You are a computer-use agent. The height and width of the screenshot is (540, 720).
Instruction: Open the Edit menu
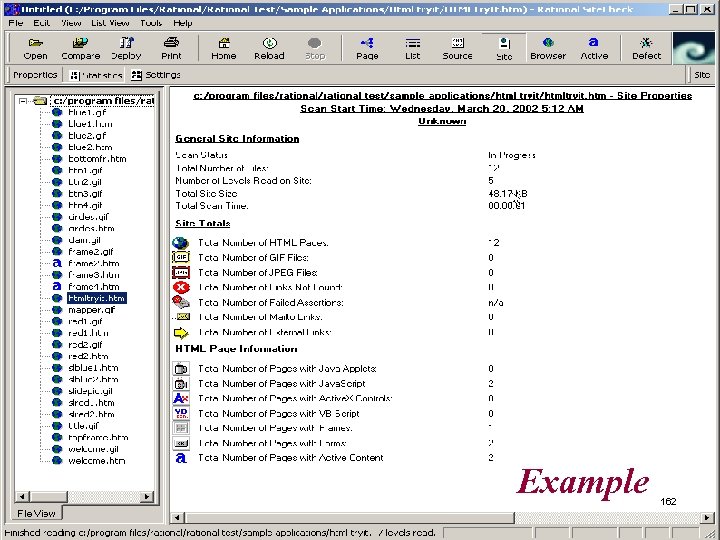pyautogui.click(x=41, y=23)
